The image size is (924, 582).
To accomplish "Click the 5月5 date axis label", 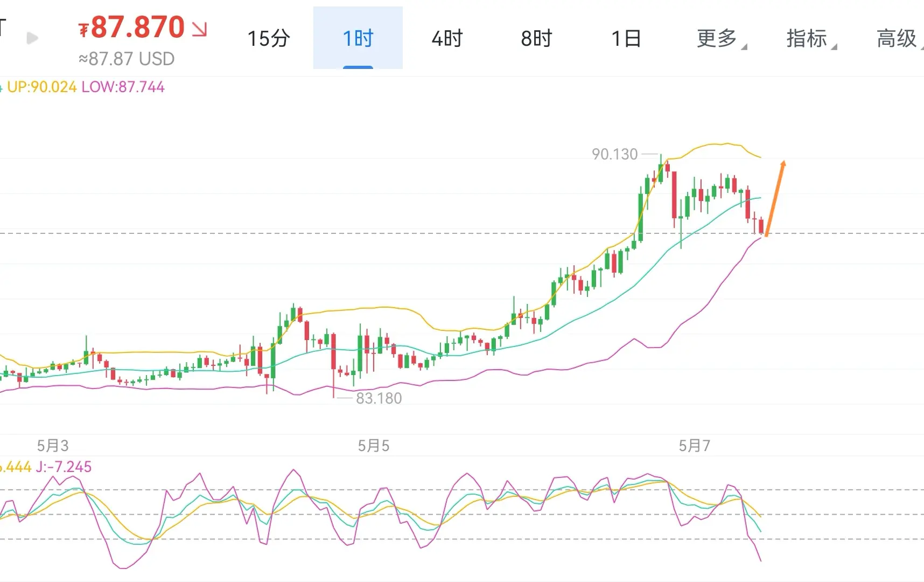I will pyautogui.click(x=374, y=446).
